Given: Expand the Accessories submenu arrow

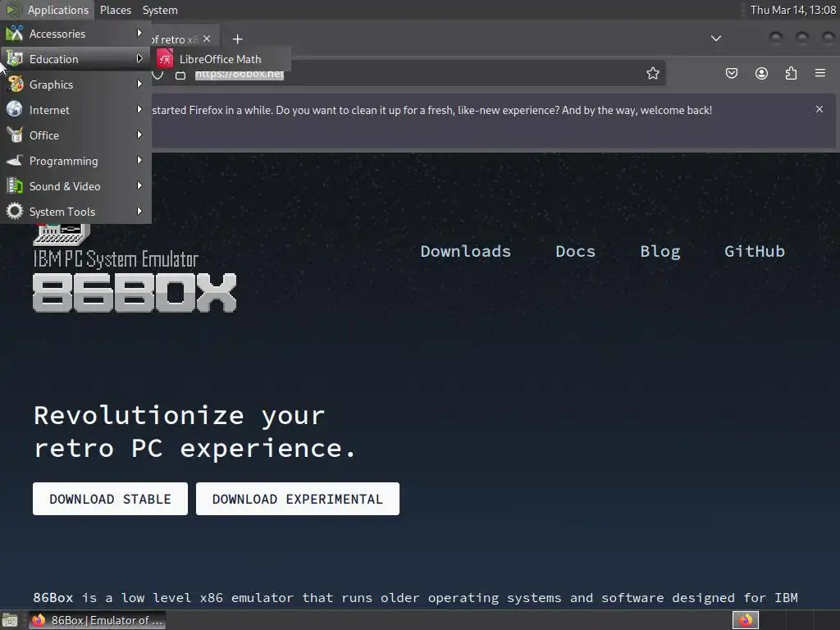Looking at the screenshot, I should (x=139, y=33).
